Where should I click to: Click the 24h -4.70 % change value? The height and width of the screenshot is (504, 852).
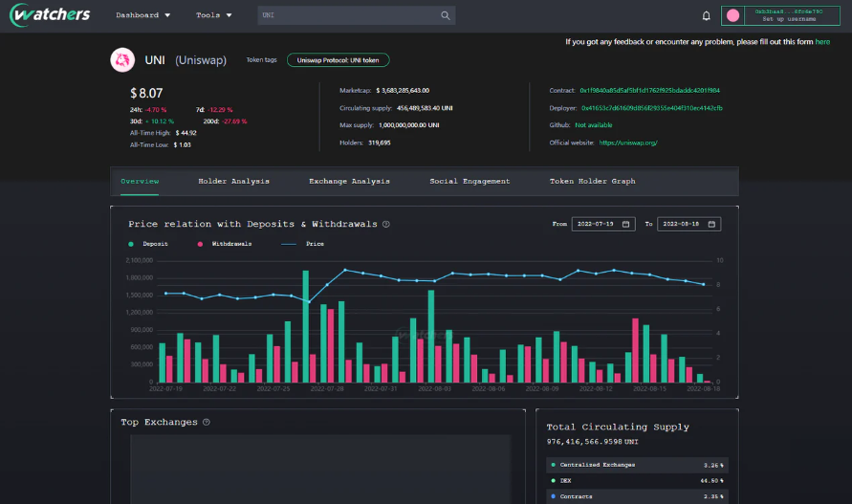coord(156,110)
